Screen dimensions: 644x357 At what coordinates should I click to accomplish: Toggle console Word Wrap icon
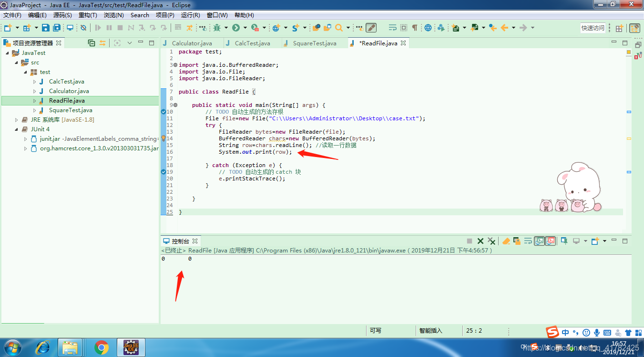528,241
